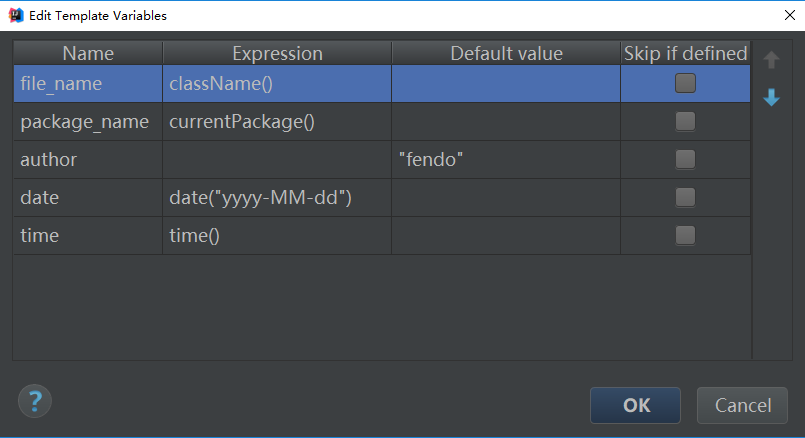The width and height of the screenshot is (805, 438).
Task: Select the time variable row name
Action: coord(88,235)
